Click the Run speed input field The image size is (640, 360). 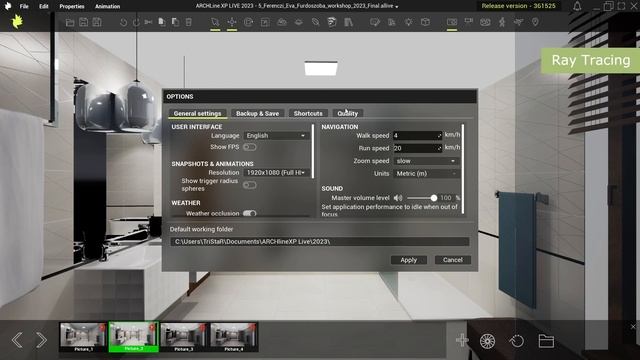417,148
